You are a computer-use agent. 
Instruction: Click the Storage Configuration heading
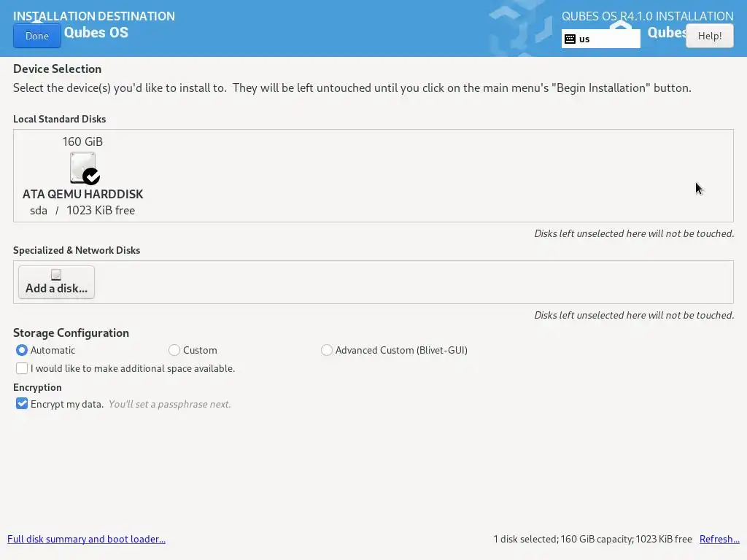click(71, 332)
